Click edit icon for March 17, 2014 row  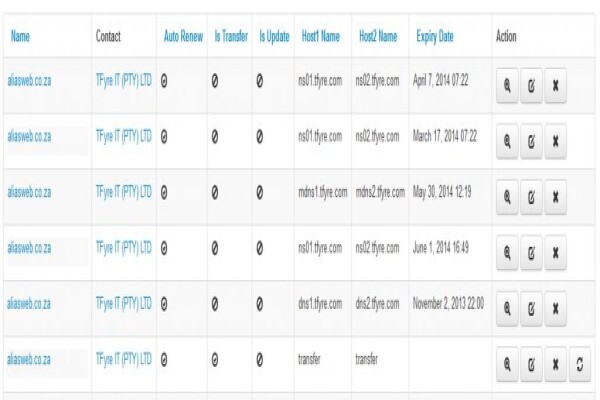pyautogui.click(x=531, y=142)
